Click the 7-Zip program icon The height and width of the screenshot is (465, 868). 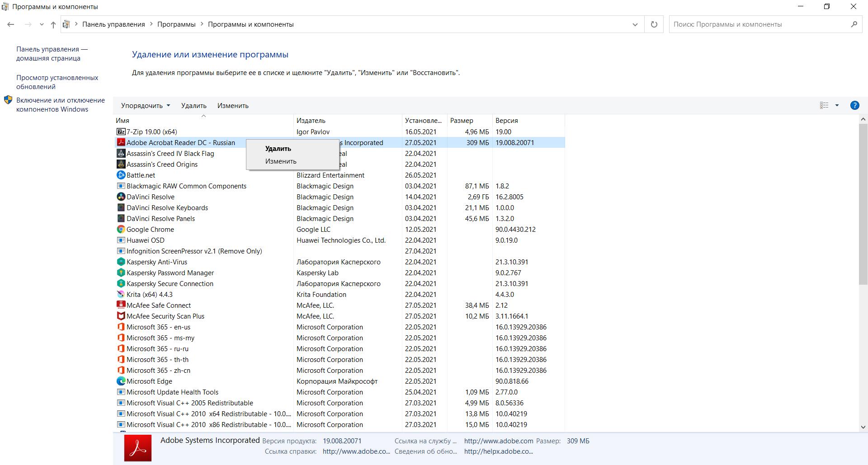[121, 132]
